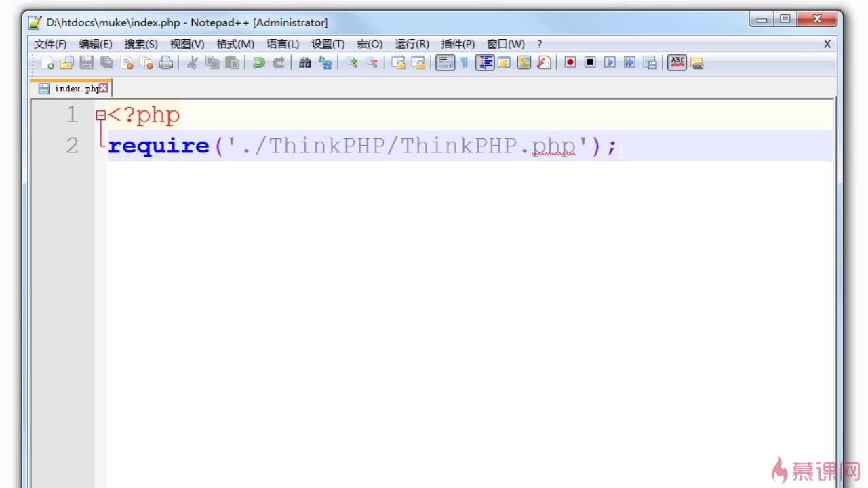Click the Redo arrow toolbar icon
This screenshot has height=488, width=868.
click(279, 63)
